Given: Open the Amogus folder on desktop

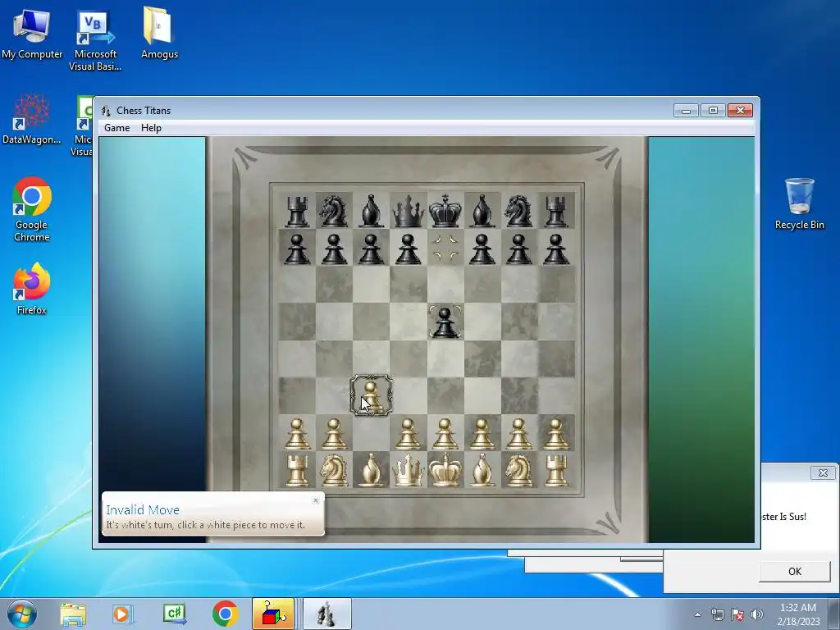Looking at the screenshot, I should pos(159,32).
